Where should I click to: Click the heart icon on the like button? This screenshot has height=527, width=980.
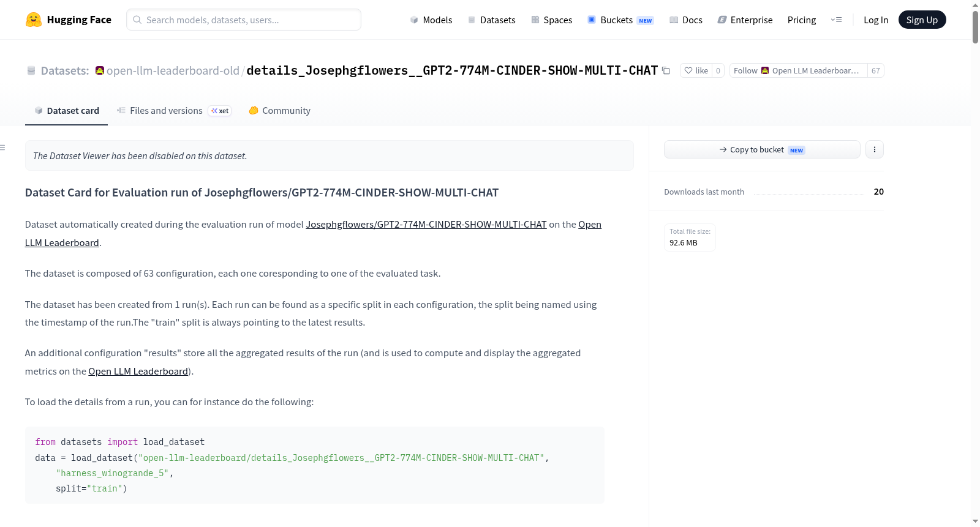click(688, 71)
